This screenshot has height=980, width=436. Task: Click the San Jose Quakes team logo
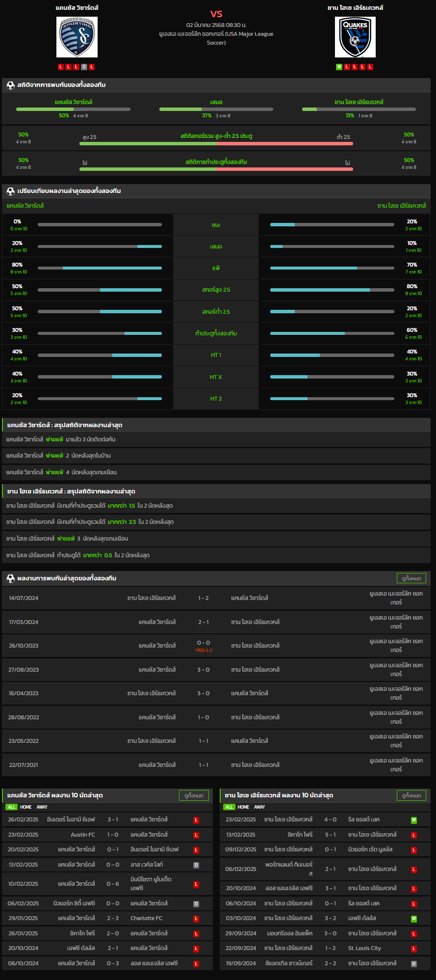click(355, 37)
